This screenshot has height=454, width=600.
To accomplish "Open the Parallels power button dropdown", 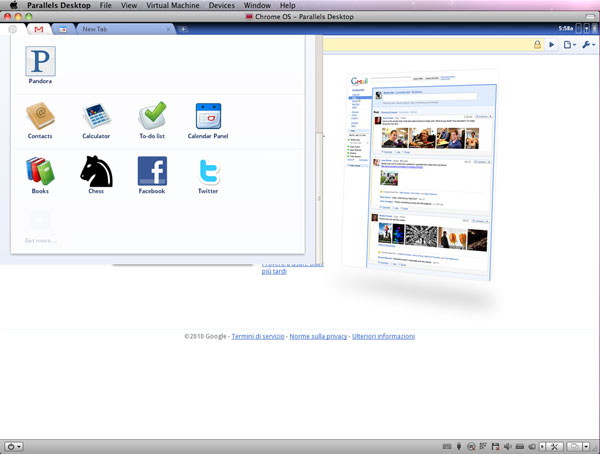I will click(14, 446).
